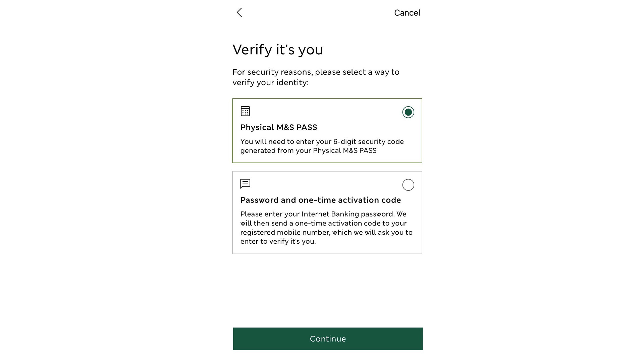This screenshot has width=644, height=362.
Task: Tap the back chevron arrow at the top
Action: (239, 12)
